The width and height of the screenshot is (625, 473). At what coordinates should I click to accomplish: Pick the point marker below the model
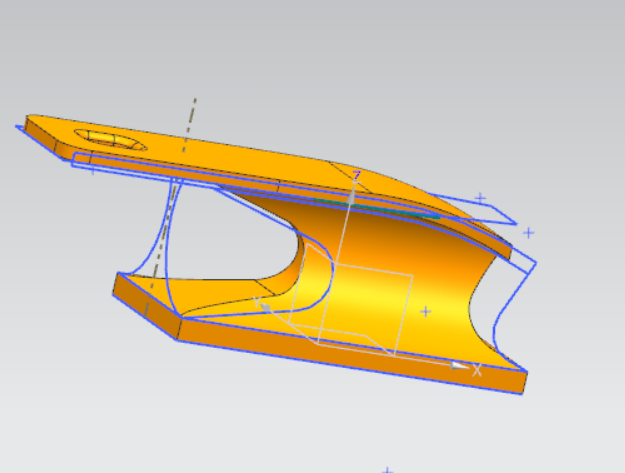[x=387, y=469]
